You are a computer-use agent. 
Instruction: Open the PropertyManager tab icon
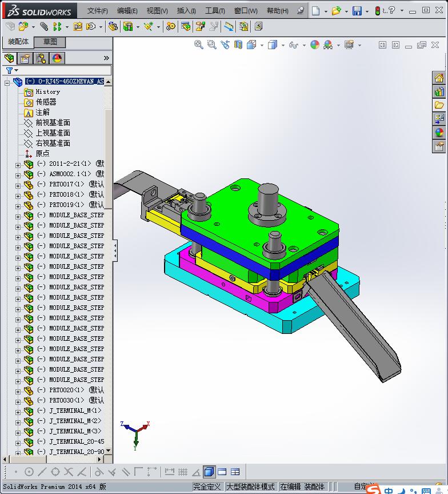click(25, 58)
